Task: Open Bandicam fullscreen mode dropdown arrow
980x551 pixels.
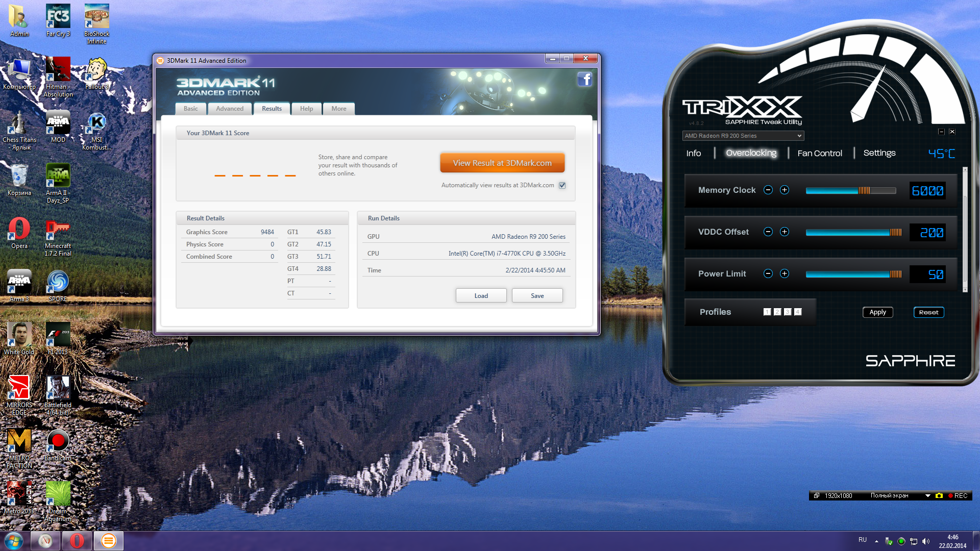Action: point(927,495)
